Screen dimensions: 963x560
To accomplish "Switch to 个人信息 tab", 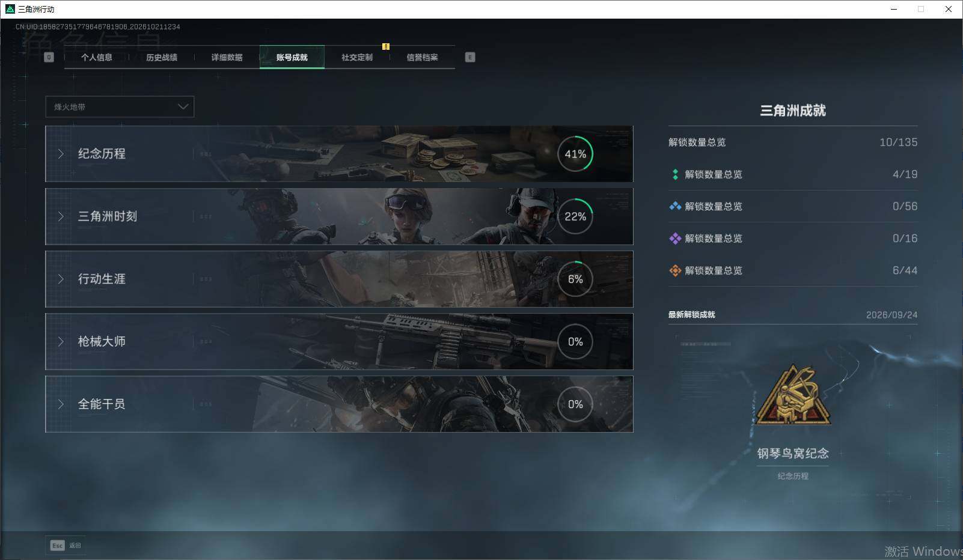I will click(x=97, y=57).
